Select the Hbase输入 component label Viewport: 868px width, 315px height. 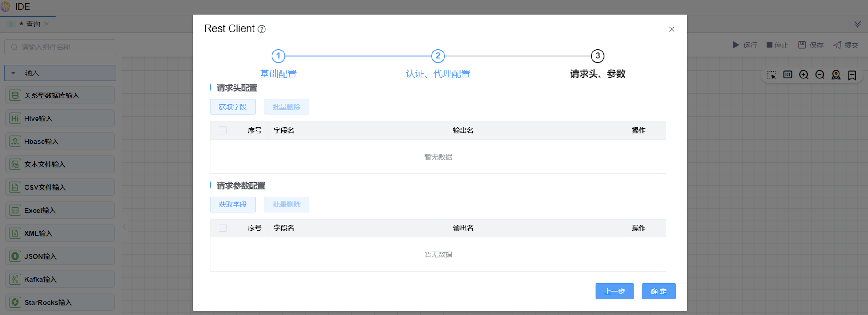tap(41, 142)
